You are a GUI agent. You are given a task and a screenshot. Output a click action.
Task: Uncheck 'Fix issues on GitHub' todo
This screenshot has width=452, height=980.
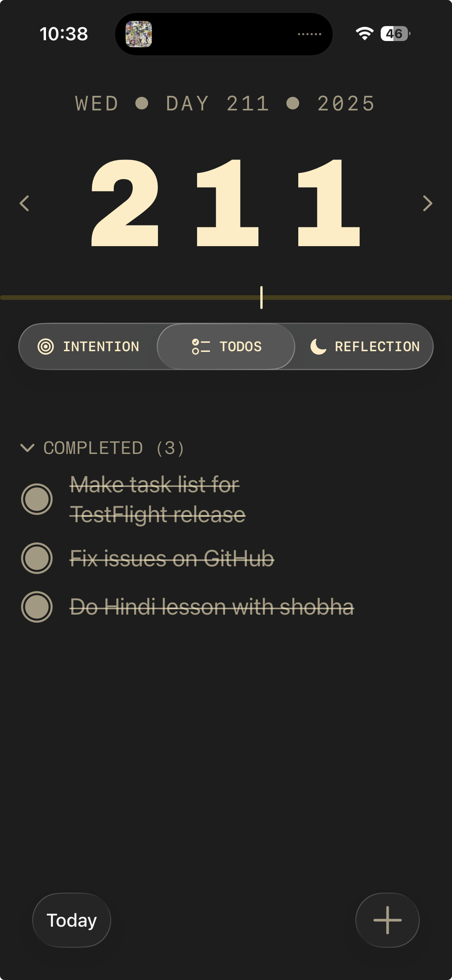click(37, 558)
